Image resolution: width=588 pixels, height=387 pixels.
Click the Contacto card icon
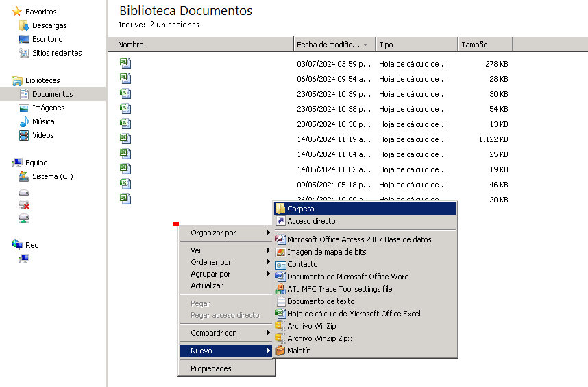(x=280, y=265)
